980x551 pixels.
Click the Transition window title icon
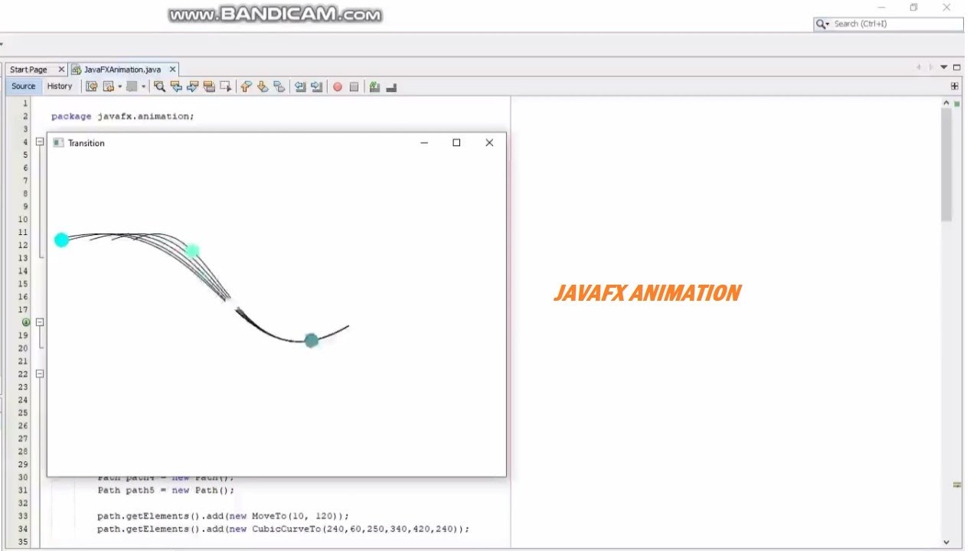tap(58, 143)
